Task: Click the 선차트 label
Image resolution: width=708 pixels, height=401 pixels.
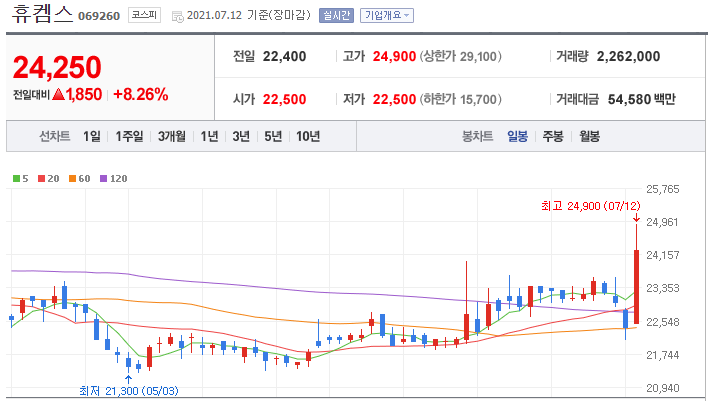Action: (55, 136)
